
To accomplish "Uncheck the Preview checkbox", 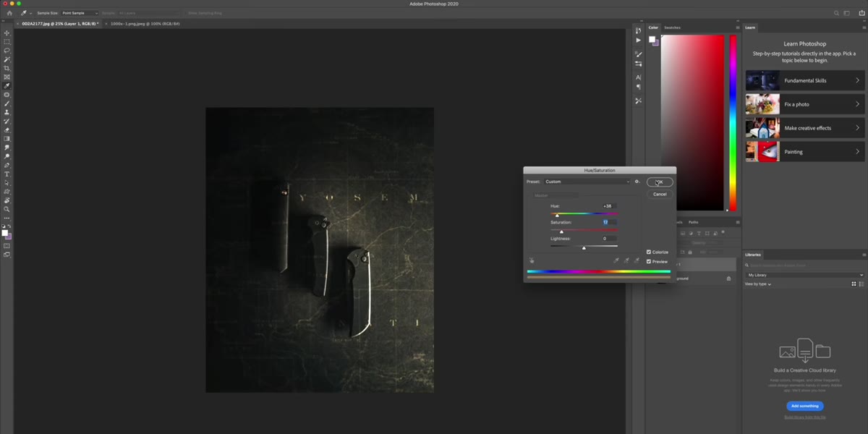I will pyautogui.click(x=649, y=262).
